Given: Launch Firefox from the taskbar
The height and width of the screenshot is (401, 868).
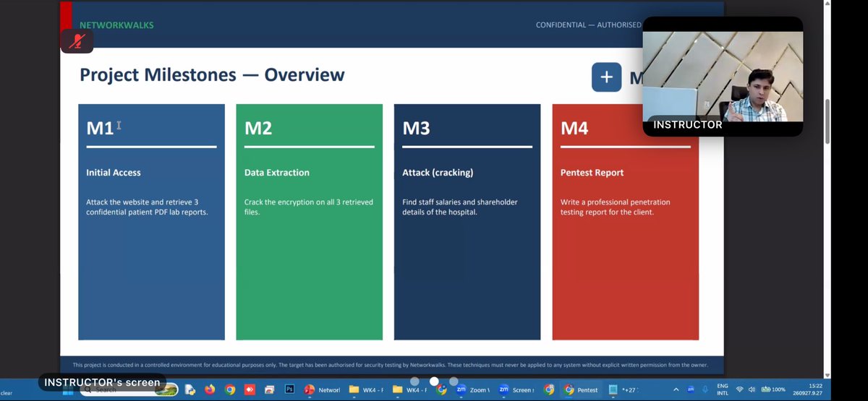Looking at the screenshot, I should point(210,389).
